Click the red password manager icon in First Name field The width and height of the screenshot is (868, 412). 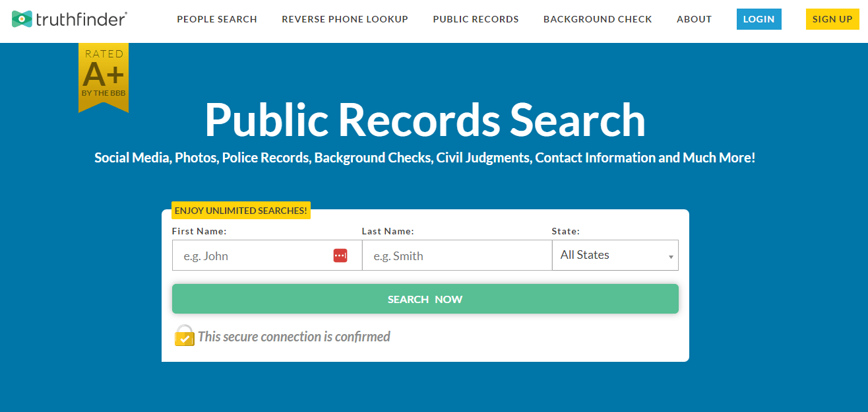coord(340,256)
